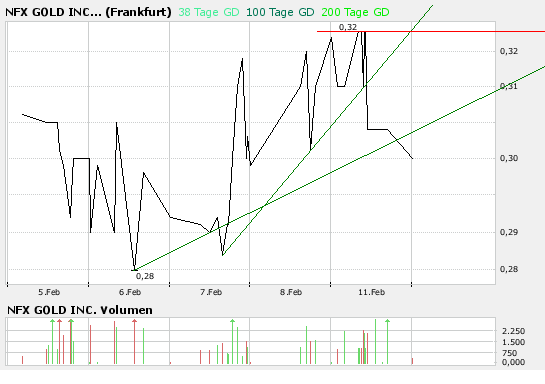The width and height of the screenshot is (545, 384).
Task: Click the NFX GOLD INC. Volumen heading
Action: [x=80, y=310]
